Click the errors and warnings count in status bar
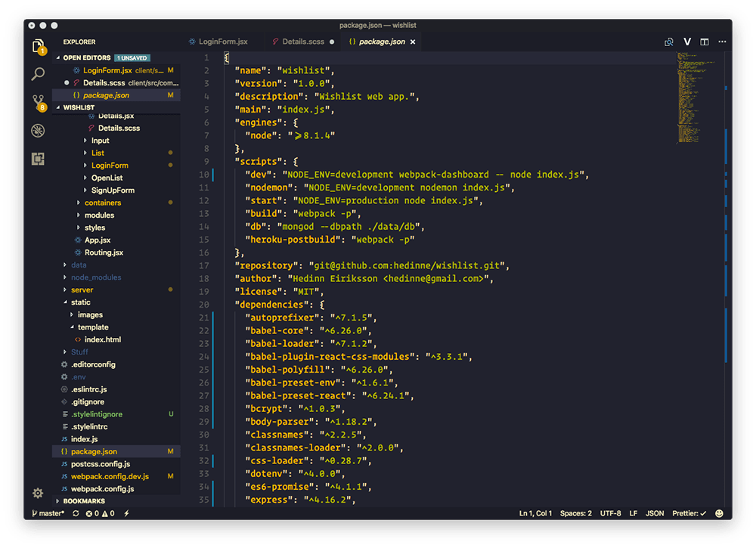 point(101,514)
